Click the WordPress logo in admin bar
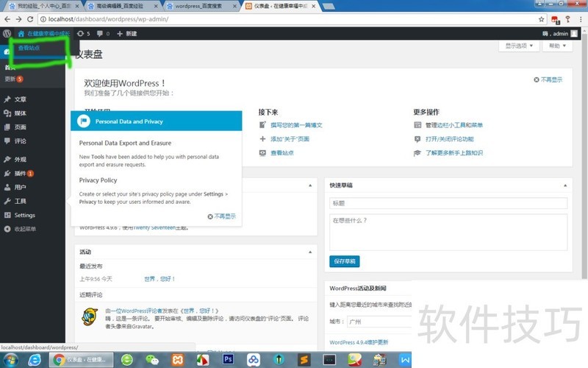The image size is (588, 368). click(x=7, y=33)
